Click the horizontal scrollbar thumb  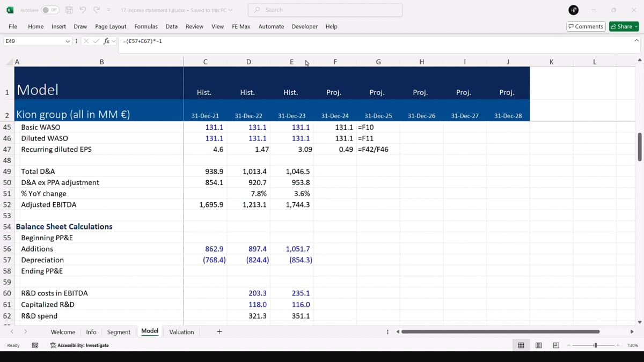click(500, 331)
